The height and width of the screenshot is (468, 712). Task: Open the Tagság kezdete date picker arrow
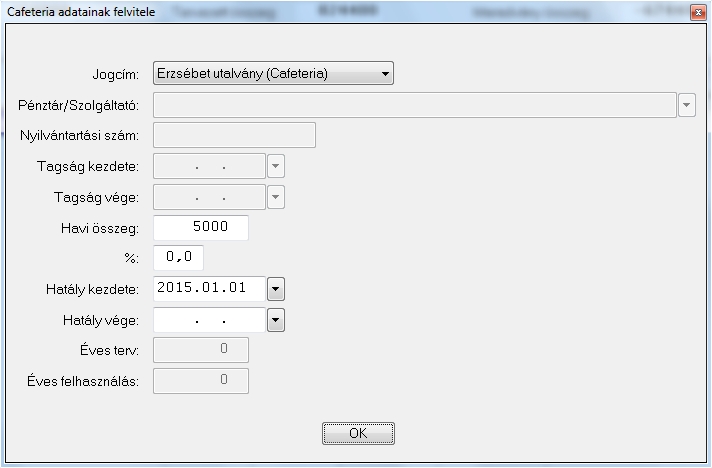point(276,166)
